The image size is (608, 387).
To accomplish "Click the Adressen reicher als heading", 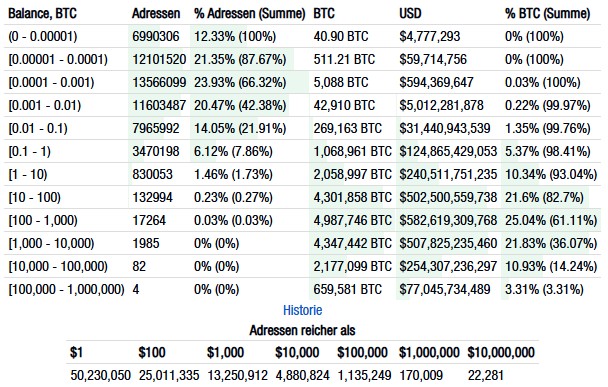I will click(x=302, y=331).
